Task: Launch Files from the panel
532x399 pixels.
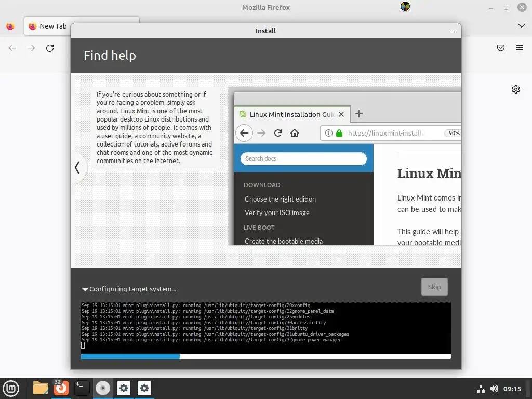Action: click(41, 388)
